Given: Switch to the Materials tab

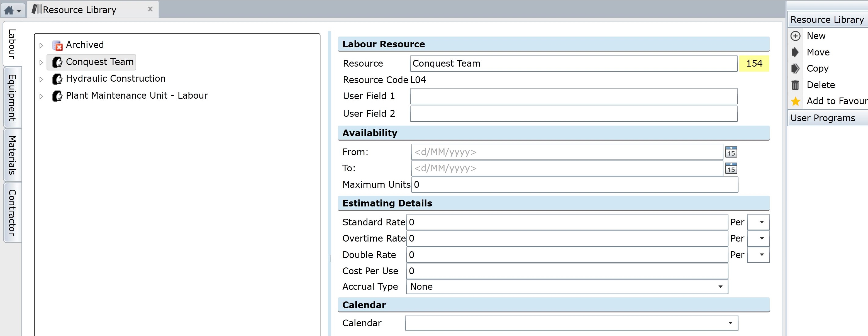Looking at the screenshot, I should click(12, 155).
